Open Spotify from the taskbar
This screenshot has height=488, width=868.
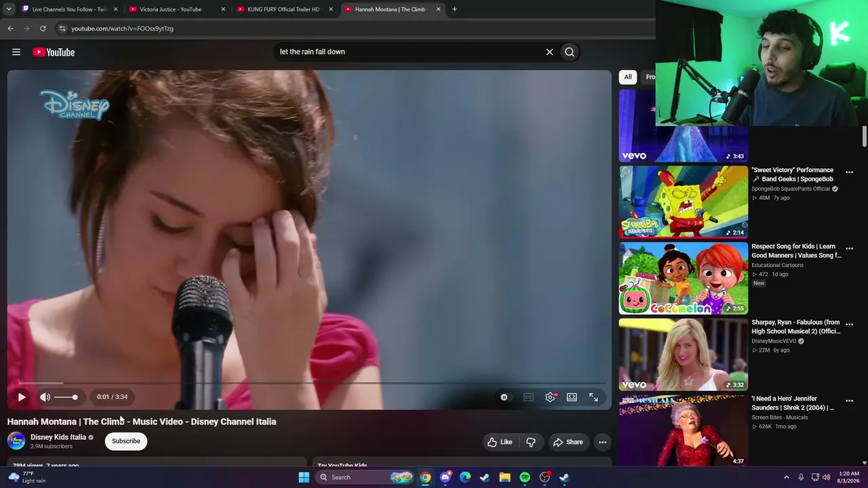coord(525,477)
